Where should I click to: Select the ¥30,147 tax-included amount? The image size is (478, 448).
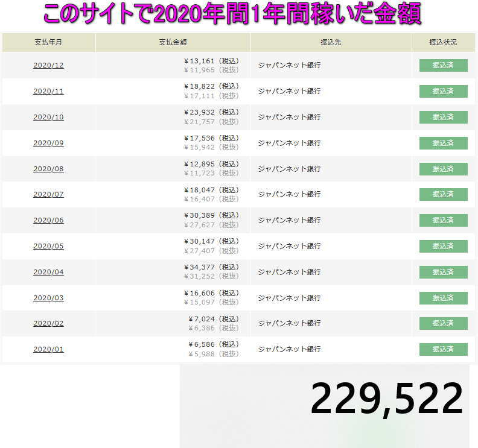click(212, 241)
